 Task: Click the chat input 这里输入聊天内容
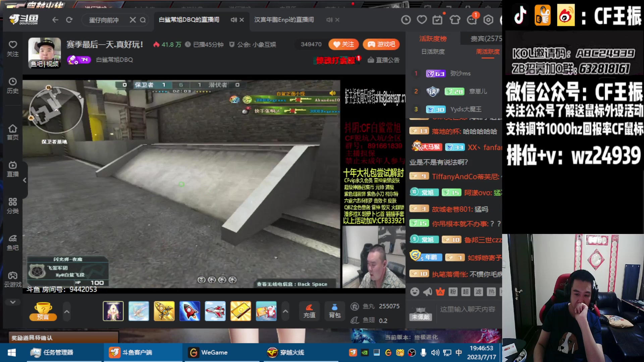pyautogui.click(x=468, y=309)
